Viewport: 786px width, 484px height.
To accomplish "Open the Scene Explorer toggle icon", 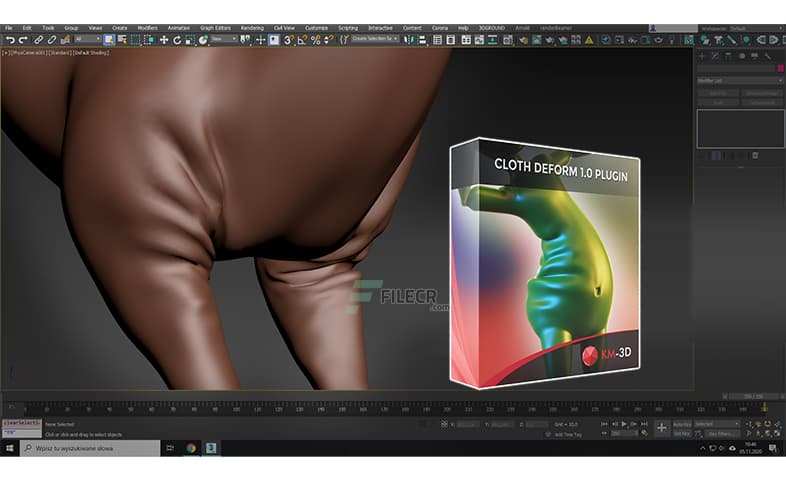I will (x=437, y=40).
